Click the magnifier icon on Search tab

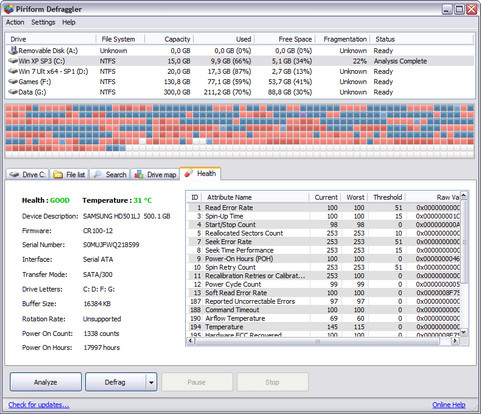[x=98, y=174]
